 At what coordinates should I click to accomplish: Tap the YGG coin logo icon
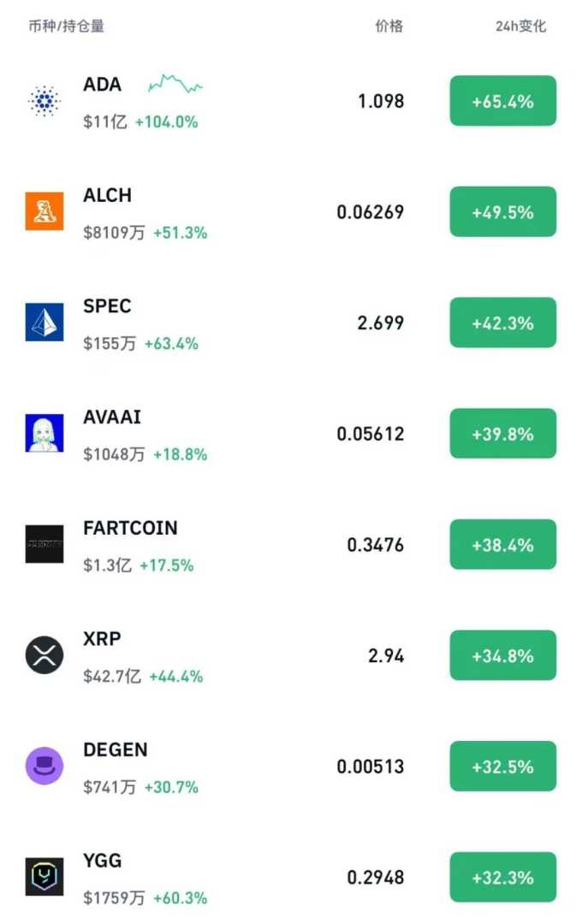(44, 877)
